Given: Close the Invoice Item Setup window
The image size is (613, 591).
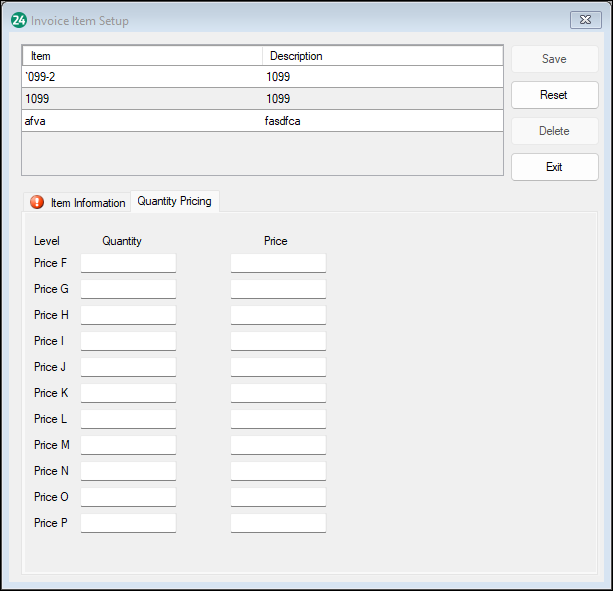Looking at the screenshot, I should (585, 20).
